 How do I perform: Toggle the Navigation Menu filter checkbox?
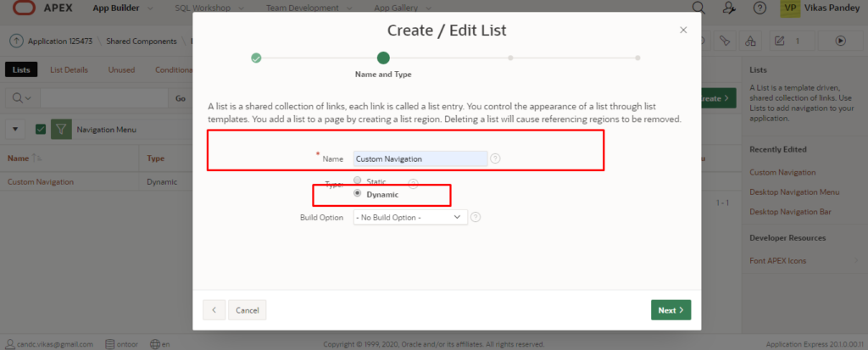(41, 129)
